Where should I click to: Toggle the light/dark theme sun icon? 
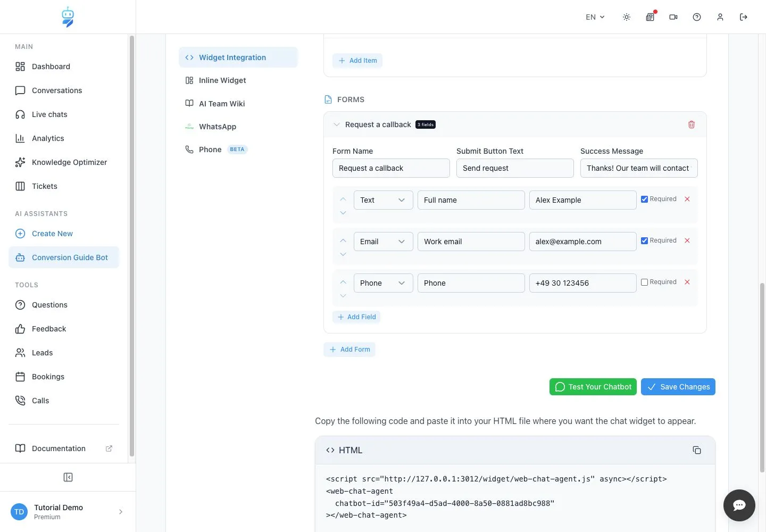(627, 17)
